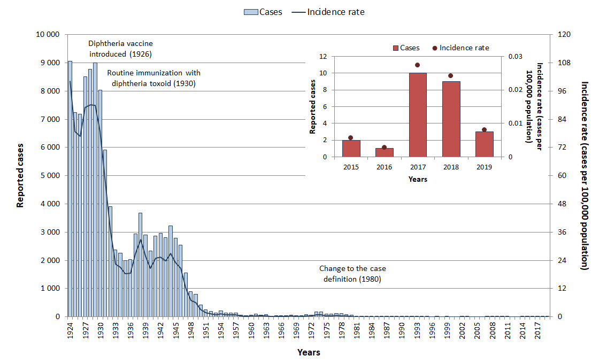Click the dark red Incidence rate dot in inset legend
The height and width of the screenshot is (364, 607).
pyautogui.click(x=435, y=48)
